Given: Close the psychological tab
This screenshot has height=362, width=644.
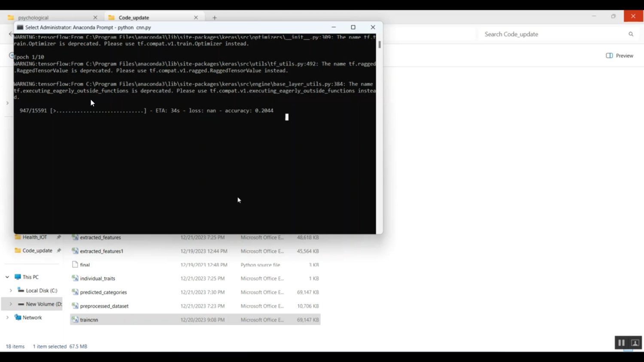Looking at the screenshot, I should (x=95, y=18).
